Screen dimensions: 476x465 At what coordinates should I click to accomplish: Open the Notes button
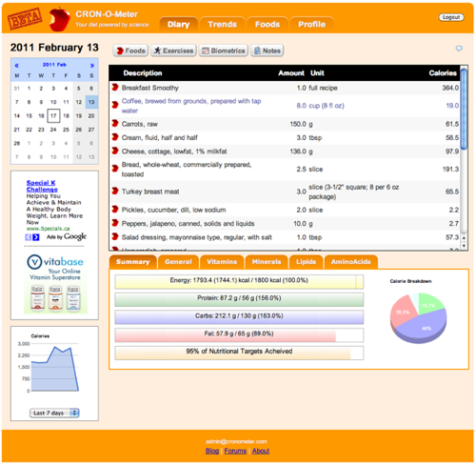tap(267, 51)
